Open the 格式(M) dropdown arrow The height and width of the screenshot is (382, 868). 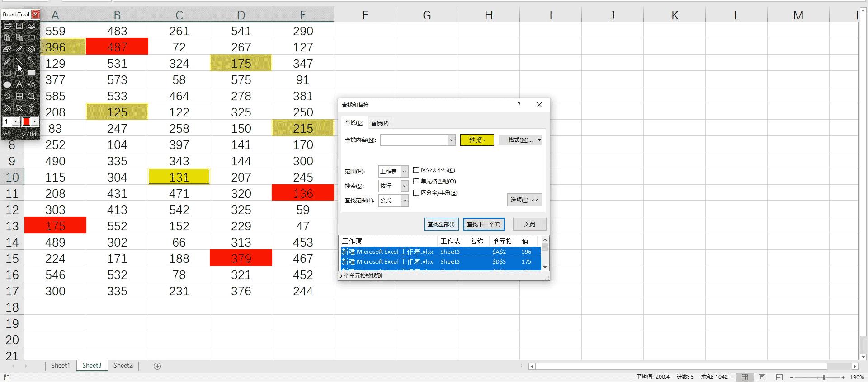[x=539, y=140]
